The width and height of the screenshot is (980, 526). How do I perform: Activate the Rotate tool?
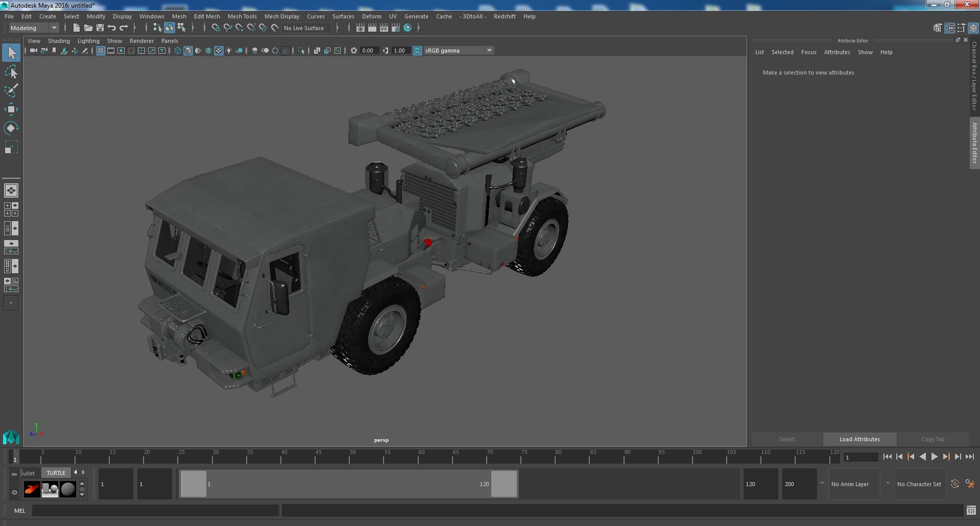[11, 128]
